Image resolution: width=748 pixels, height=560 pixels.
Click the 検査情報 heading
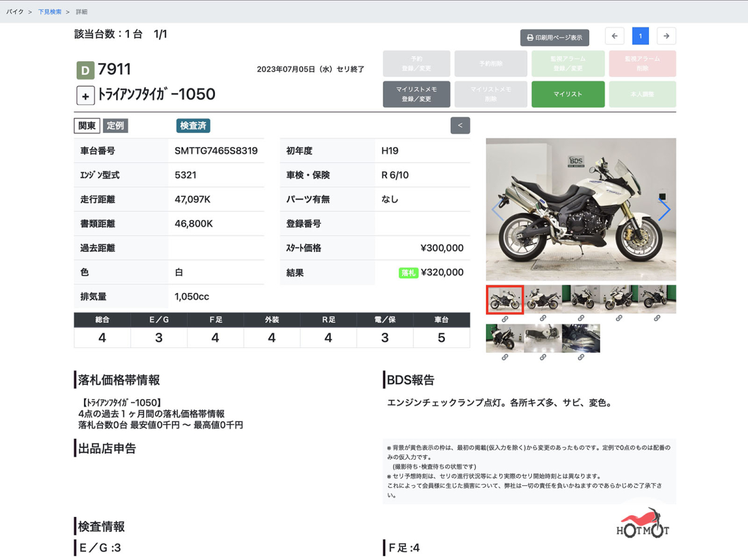102,526
